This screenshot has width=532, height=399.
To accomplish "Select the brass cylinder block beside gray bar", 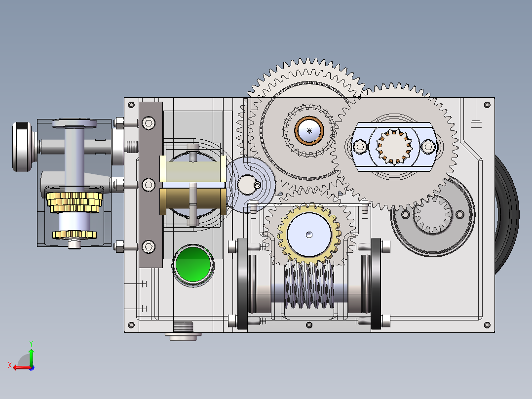I will pyautogui.click(x=192, y=201).
